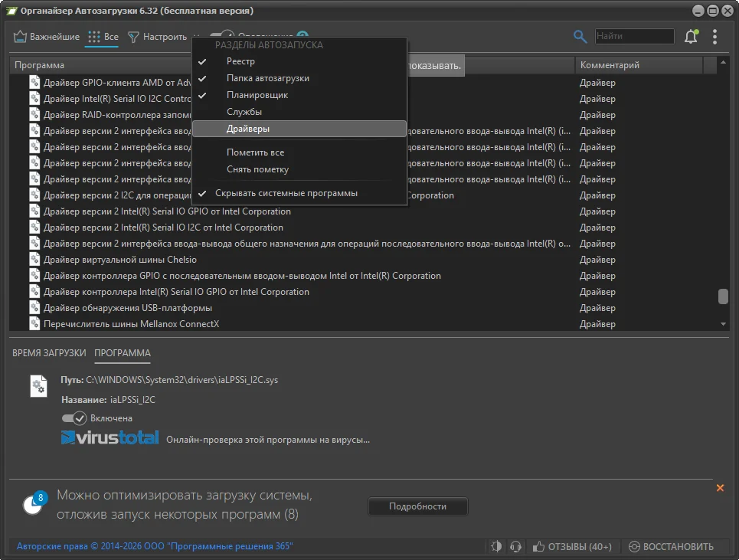Image resolution: width=739 pixels, height=560 pixels.
Task: Click the icon of Драйвер RAID-контроллера row
Action: [x=34, y=115]
